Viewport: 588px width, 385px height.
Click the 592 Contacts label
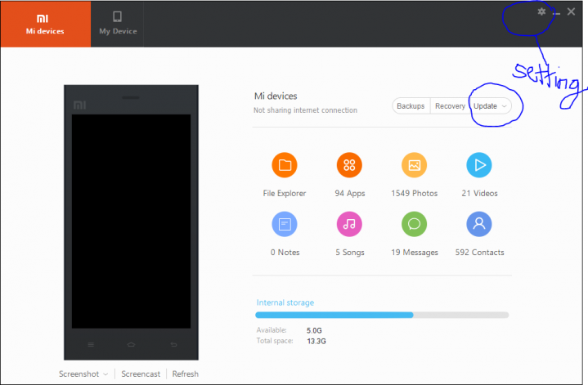pyautogui.click(x=479, y=253)
